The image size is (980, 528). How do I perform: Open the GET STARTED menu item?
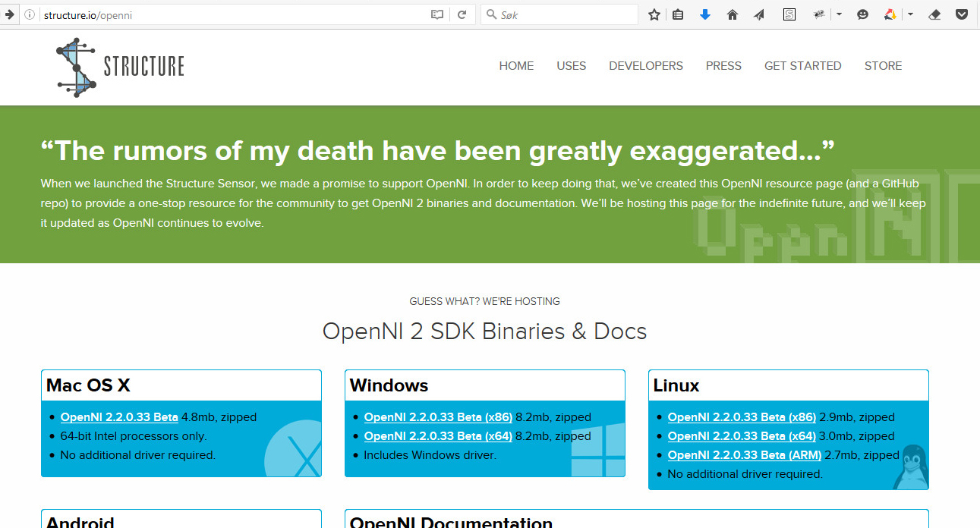pos(802,66)
